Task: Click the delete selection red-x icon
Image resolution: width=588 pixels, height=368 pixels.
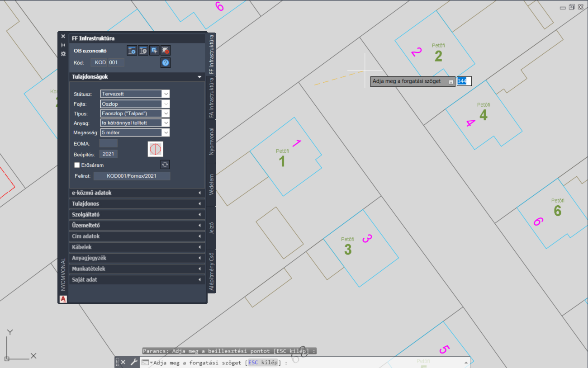Action: click(x=166, y=51)
